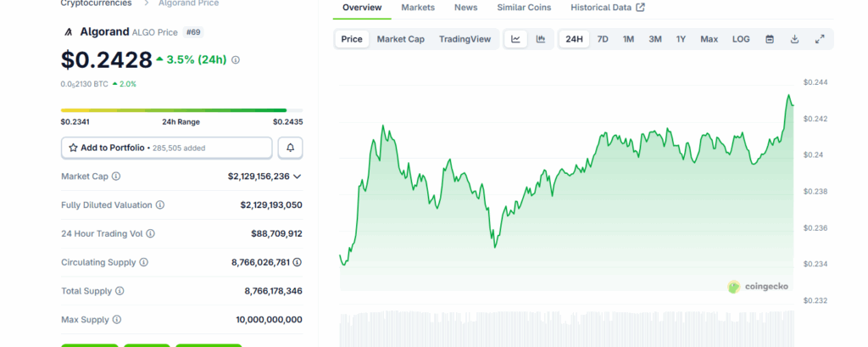Click the #69 rank badge
The height and width of the screenshot is (347, 868).
[x=193, y=32]
